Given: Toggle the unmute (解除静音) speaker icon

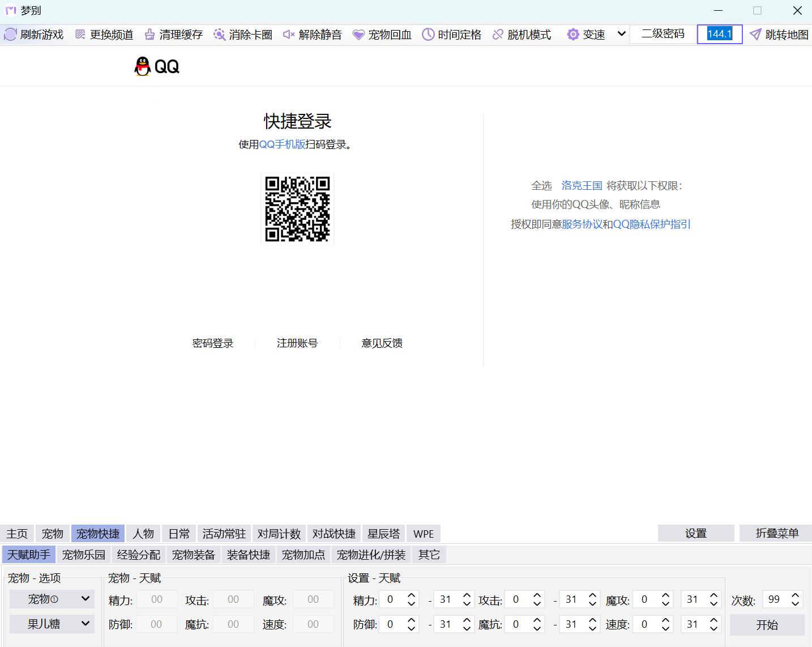Looking at the screenshot, I should 289,35.
